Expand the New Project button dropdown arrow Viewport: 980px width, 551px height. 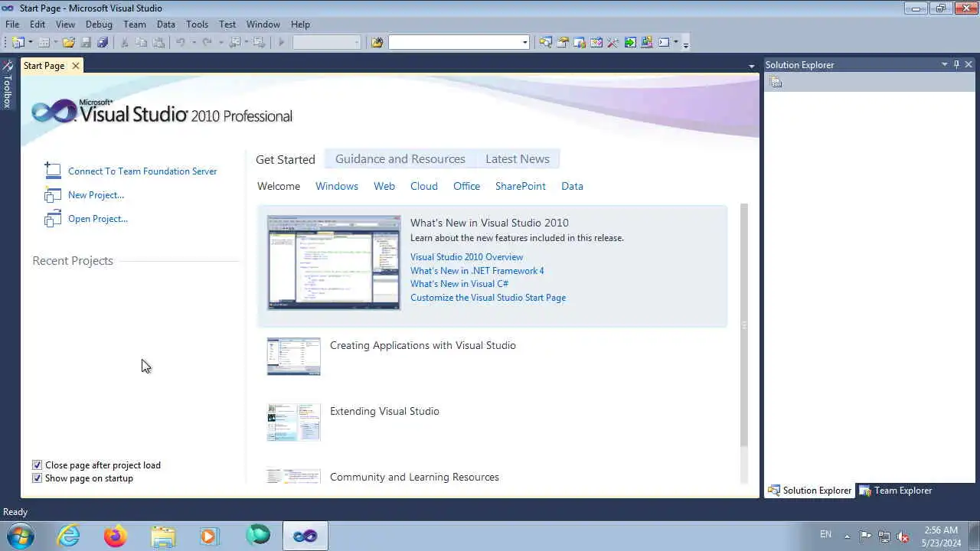pyautogui.click(x=31, y=43)
